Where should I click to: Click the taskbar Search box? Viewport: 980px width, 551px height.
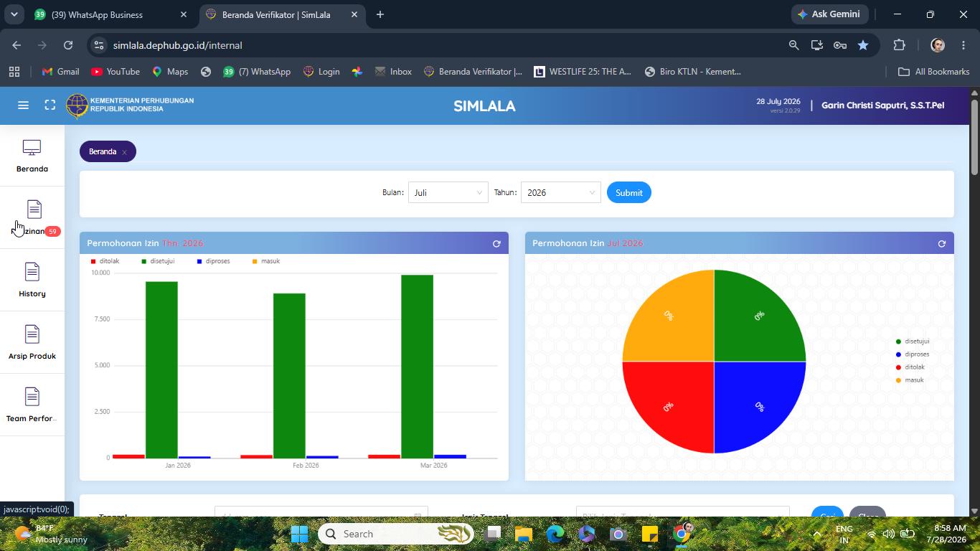click(x=396, y=534)
